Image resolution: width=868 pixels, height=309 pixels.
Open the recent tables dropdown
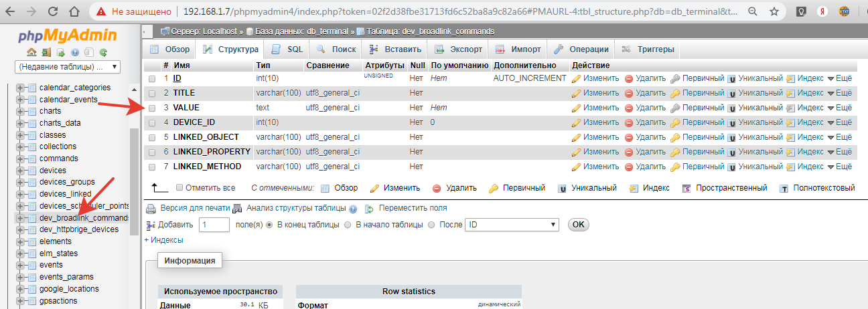67,67
